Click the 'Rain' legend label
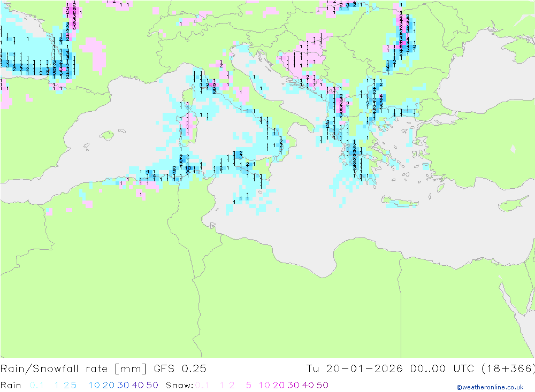This screenshot has width=535, height=392. click(11, 385)
